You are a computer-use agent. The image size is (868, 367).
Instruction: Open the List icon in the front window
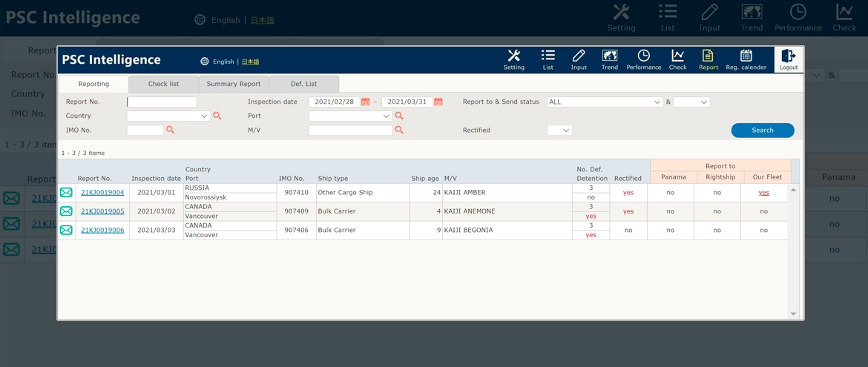tap(548, 56)
